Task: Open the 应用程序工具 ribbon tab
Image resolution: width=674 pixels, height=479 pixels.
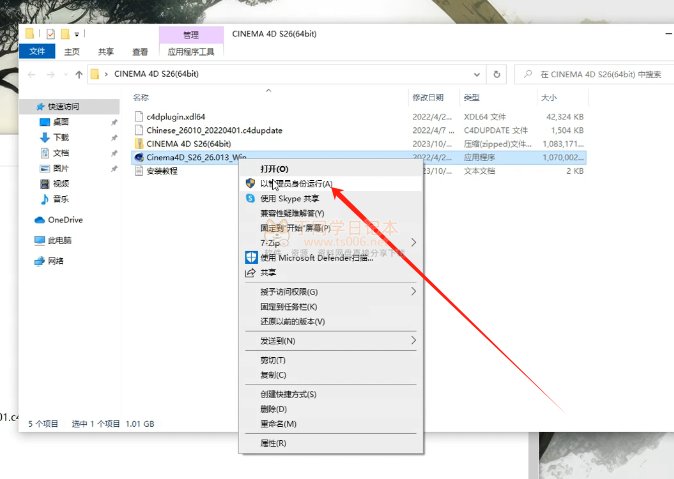Action: point(191,52)
